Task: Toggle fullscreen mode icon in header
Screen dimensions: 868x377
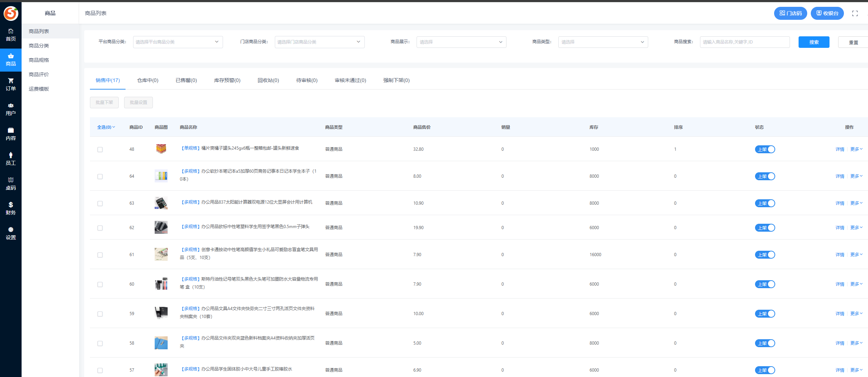Action: pos(855,13)
